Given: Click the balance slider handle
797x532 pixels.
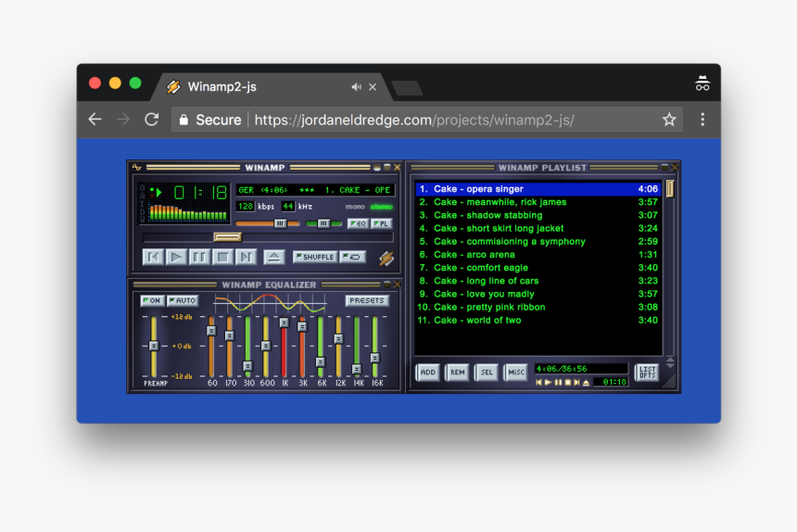Looking at the screenshot, I should coord(323,223).
